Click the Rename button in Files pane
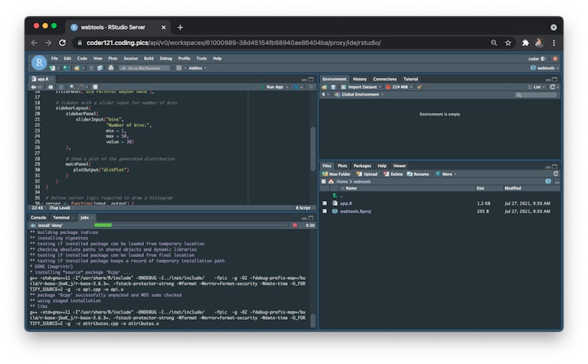 pos(418,174)
